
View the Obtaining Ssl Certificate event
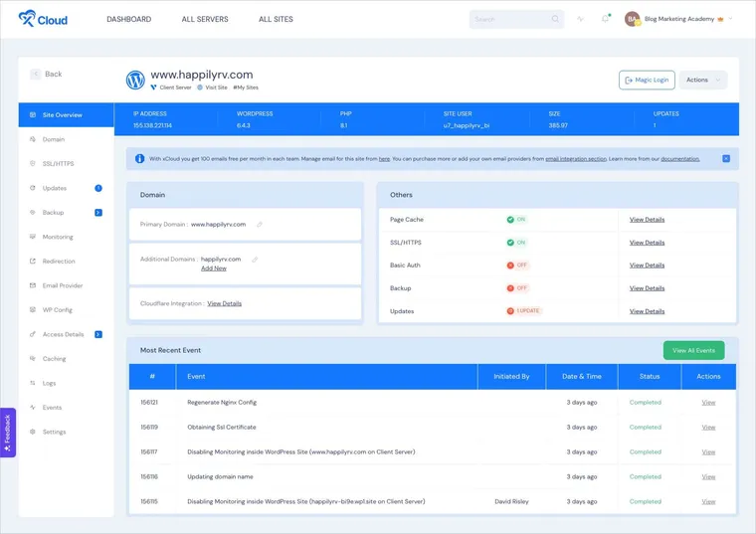pyautogui.click(x=708, y=428)
